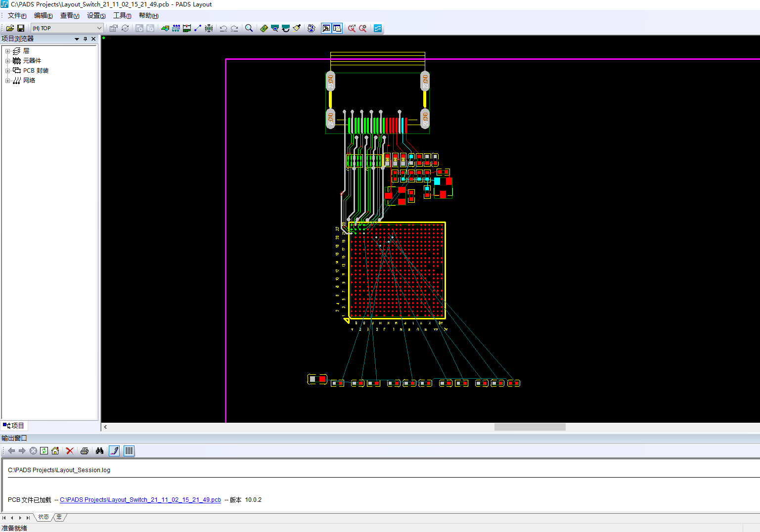Switch to the 宏 output tab
This screenshot has height=532, width=760.
pos(59,517)
